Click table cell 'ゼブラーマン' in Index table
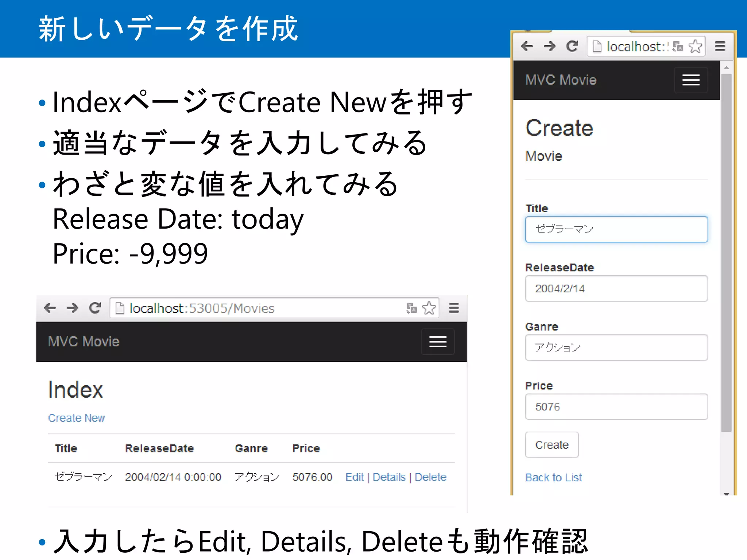747x560 pixels. (x=84, y=477)
